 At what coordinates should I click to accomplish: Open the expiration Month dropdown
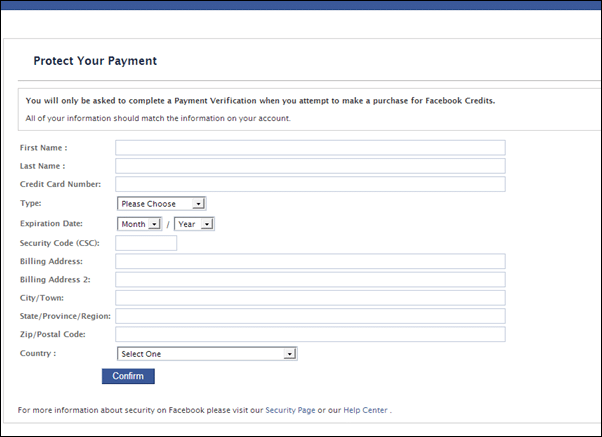point(139,224)
